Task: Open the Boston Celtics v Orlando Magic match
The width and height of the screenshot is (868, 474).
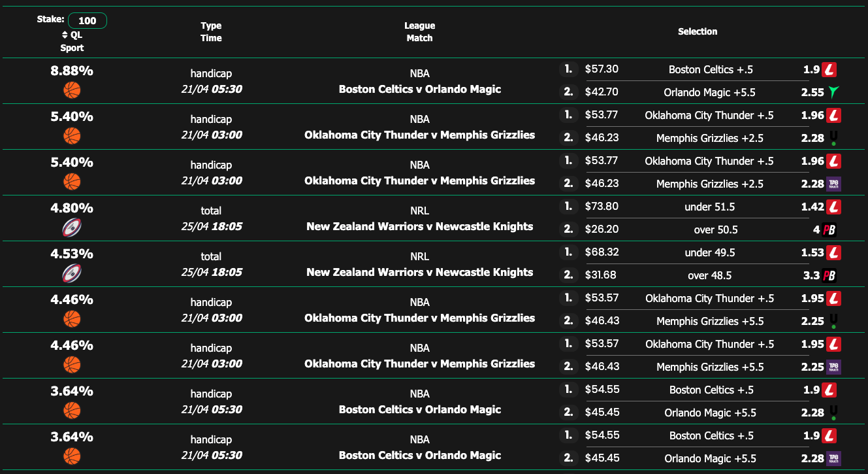Action: tap(419, 90)
